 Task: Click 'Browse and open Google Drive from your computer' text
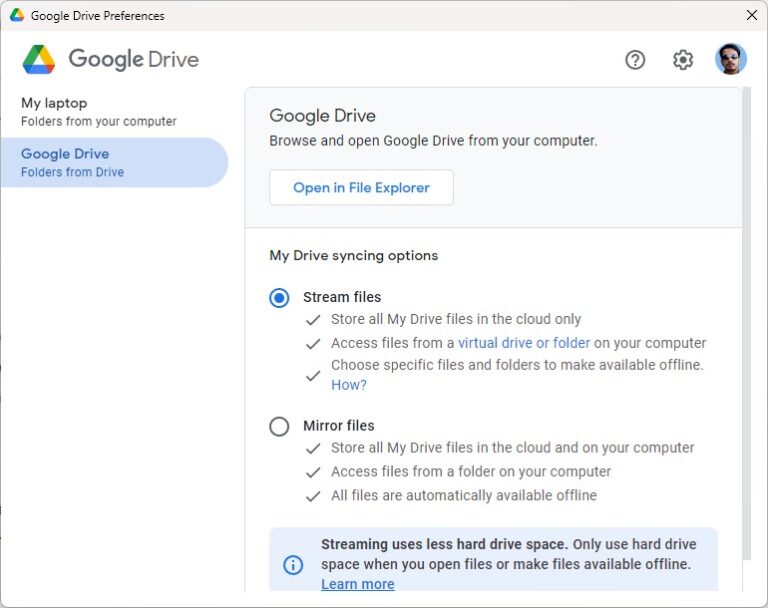pyautogui.click(x=433, y=141)
